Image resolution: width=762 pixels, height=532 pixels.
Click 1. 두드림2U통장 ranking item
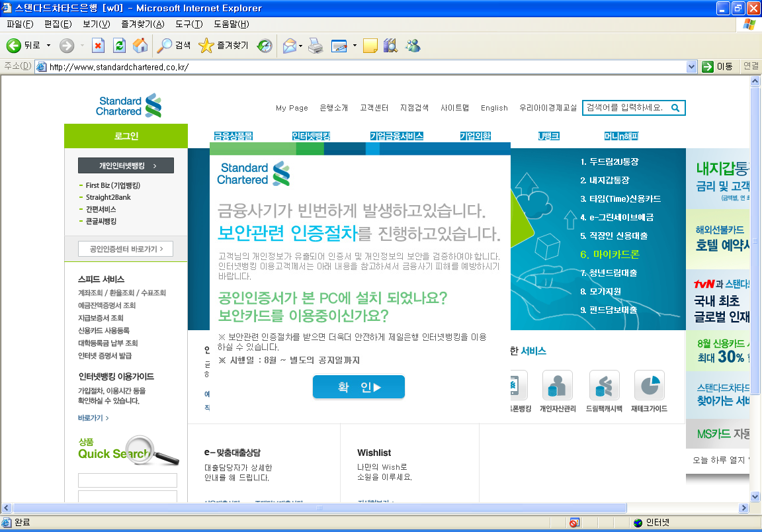tap(609, 162)
